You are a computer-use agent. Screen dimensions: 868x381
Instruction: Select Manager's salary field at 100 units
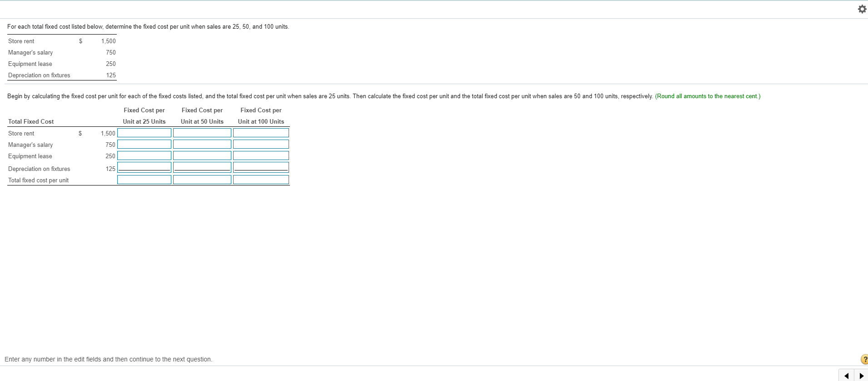pos(261,144)
